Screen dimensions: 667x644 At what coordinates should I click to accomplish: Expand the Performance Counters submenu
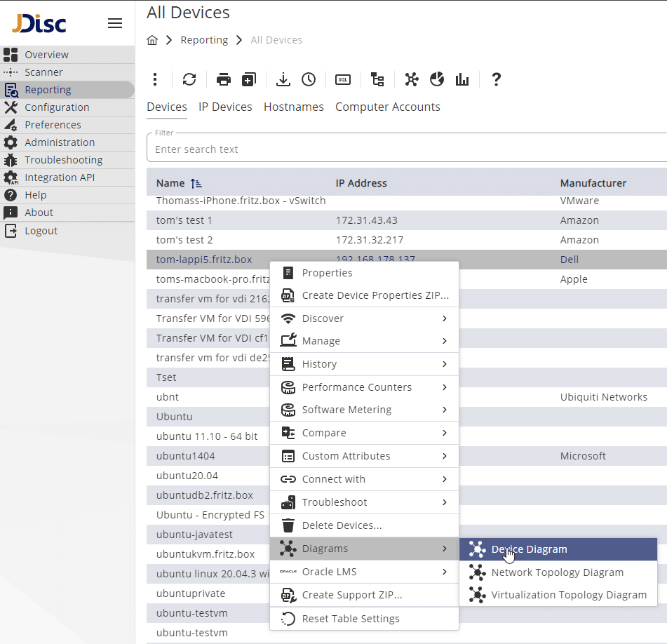click(x=364, y=387)
